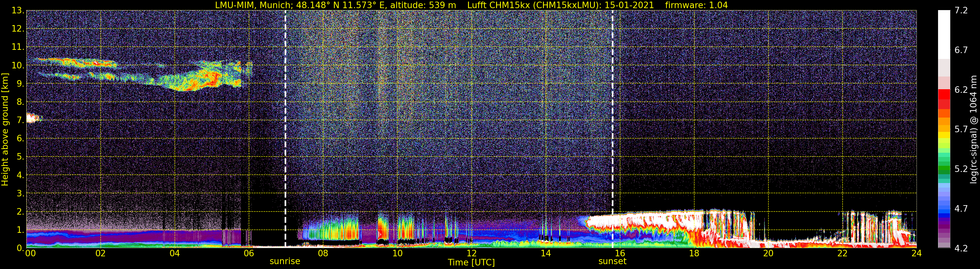Click the white dashed sunset line
This screenshot has height=269, width=980.
pyautogui.click(x=612, y=129)
